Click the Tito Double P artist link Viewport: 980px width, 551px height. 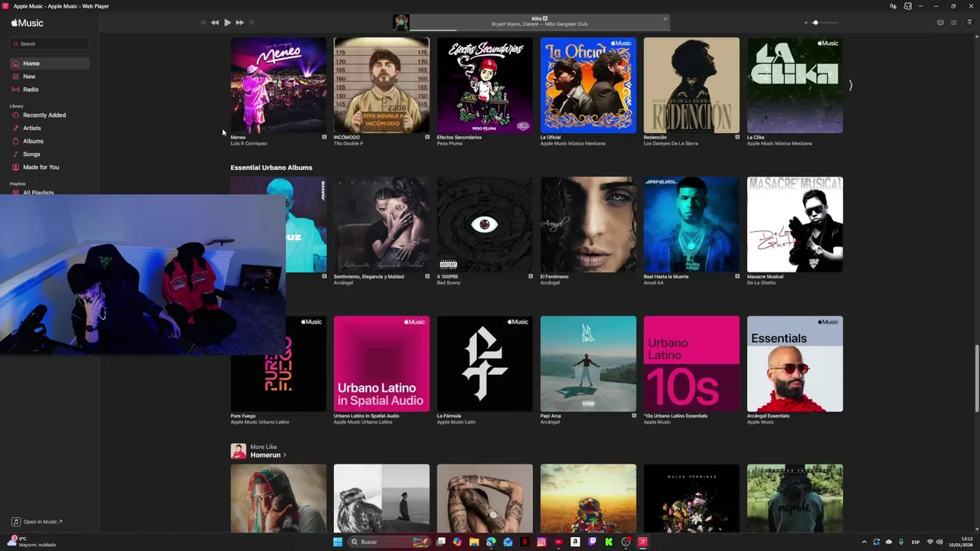[348, 144]
